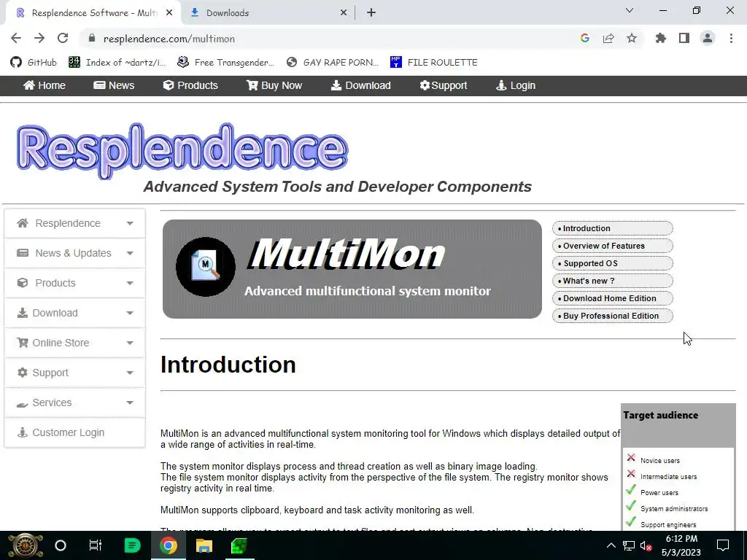Jump to the Introduction section link
The height and width of the screenshot is (560, 747).
point(612,228)
